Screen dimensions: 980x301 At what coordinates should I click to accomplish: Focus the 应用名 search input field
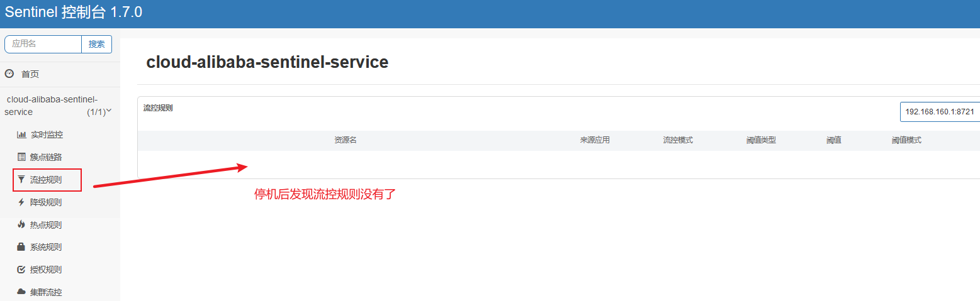pos(43,44)
